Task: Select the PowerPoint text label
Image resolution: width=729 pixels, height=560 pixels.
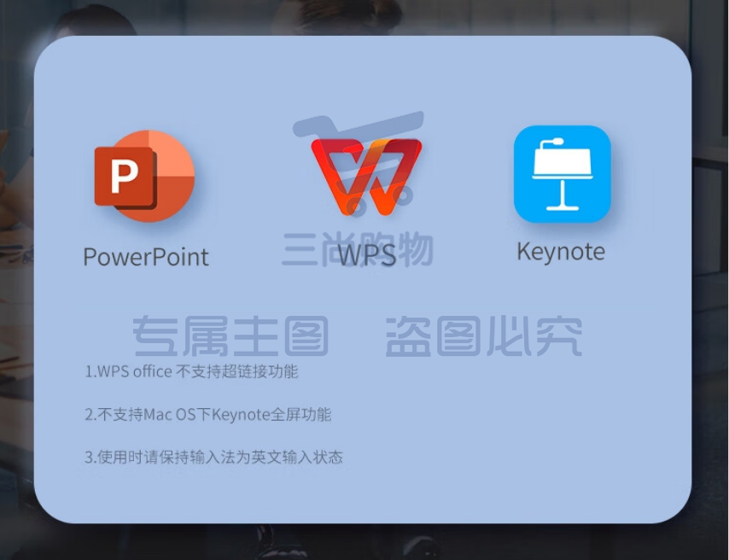Action: [146, 257]
